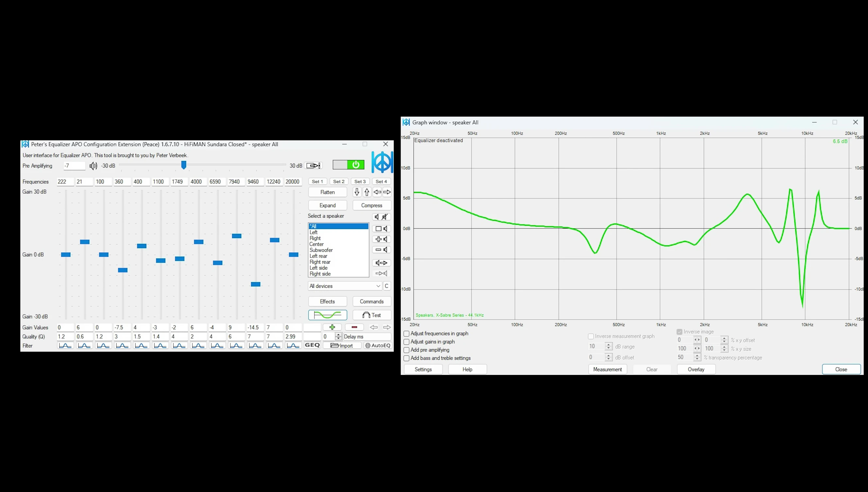Screen dimensions: 868x492
Task: Click stepper of second x y size field
Action: 724,348
